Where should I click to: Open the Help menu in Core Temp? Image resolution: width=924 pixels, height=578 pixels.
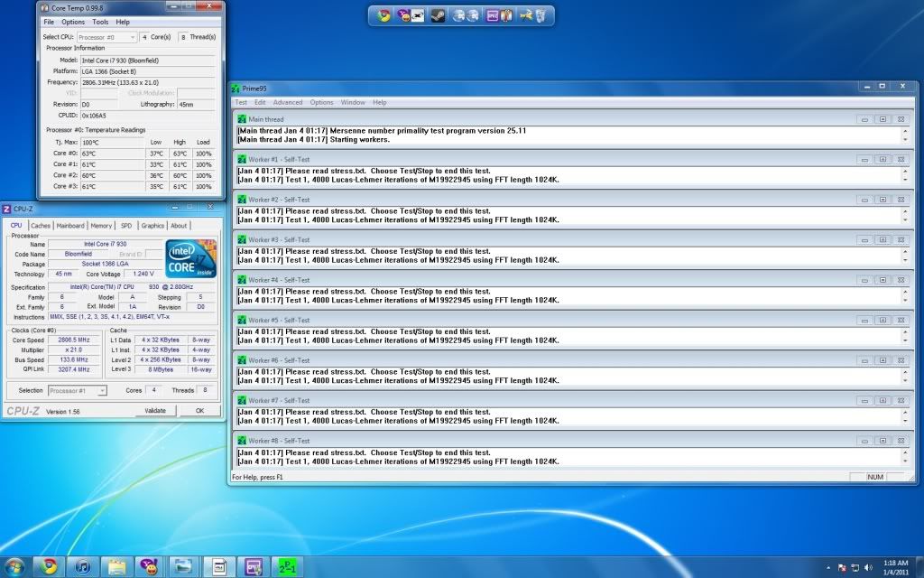[x=123, y=22]
